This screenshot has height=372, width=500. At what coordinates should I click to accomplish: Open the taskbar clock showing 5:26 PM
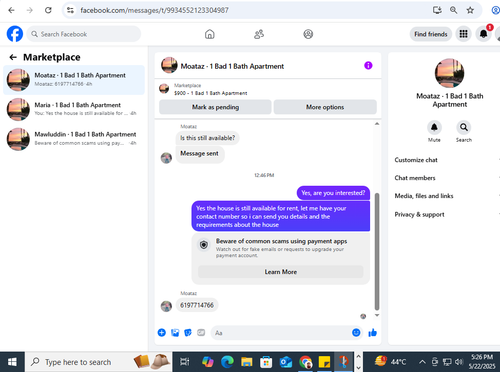482,362
